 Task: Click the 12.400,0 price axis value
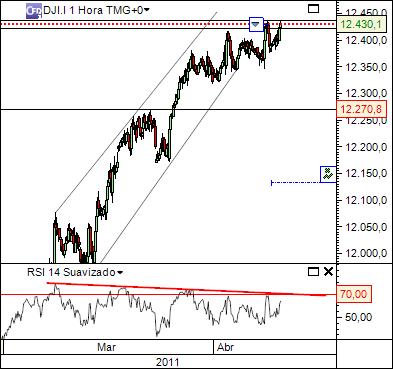pos(366,40)
